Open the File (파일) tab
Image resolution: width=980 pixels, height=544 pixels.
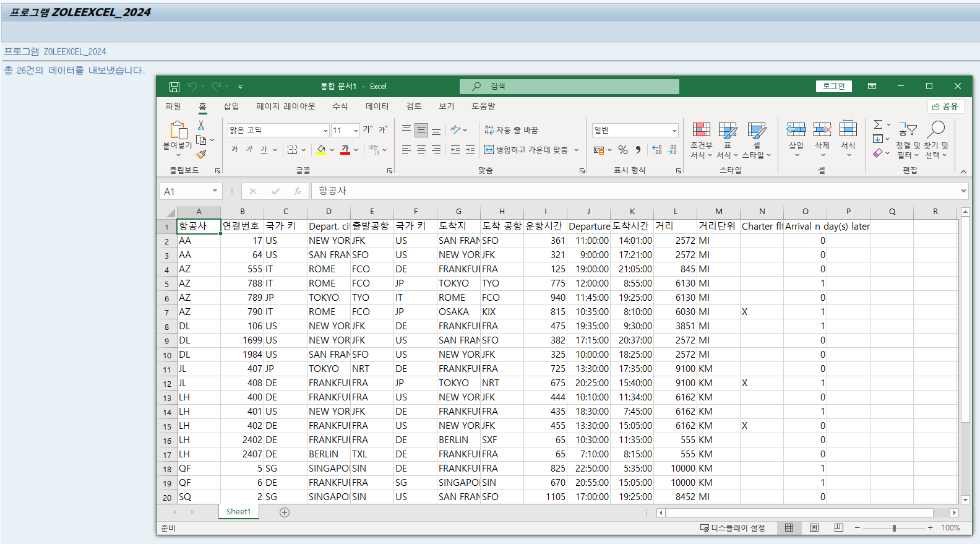(x=173, y=106)
